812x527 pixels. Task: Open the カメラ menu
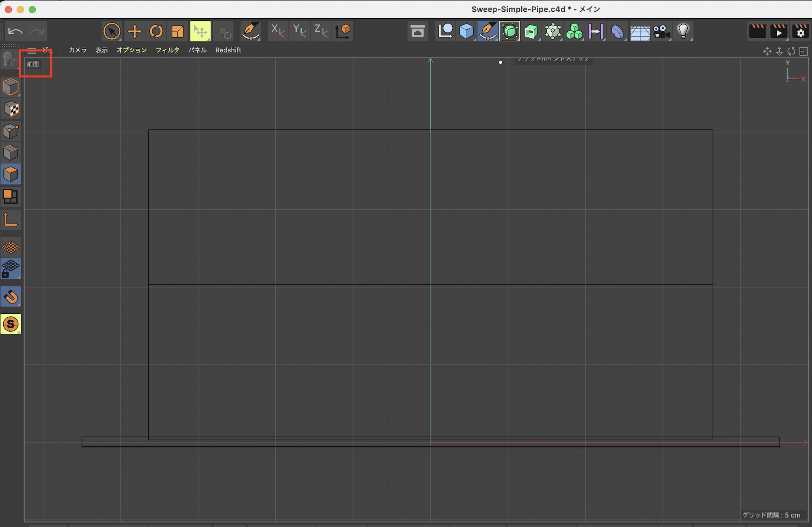click(x=78, y=50)
